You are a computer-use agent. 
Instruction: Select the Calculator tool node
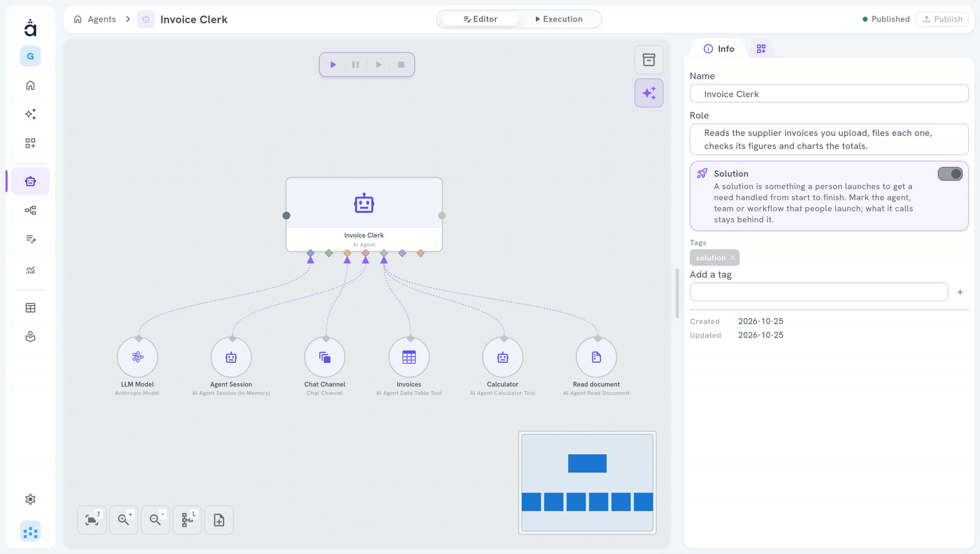click(x=503, y=357)
